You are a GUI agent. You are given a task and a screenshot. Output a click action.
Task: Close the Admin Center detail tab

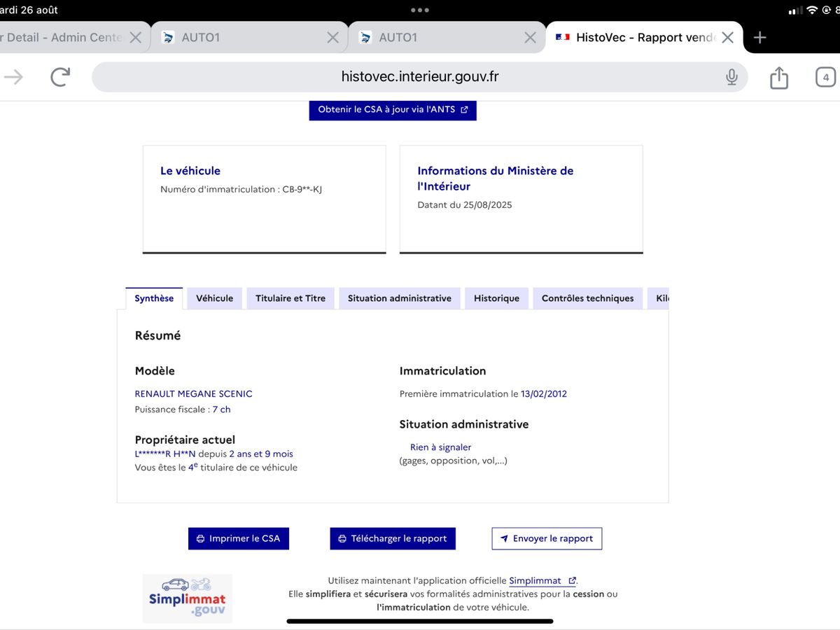click(136, 38)
